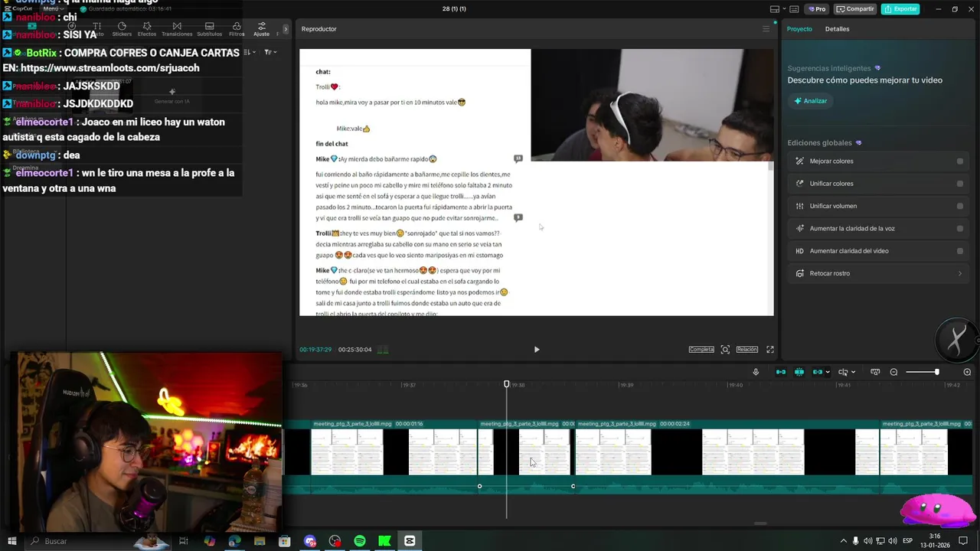Screen dimensions: 980x551
Task: Click the Pro badge button
Action: 816,9
